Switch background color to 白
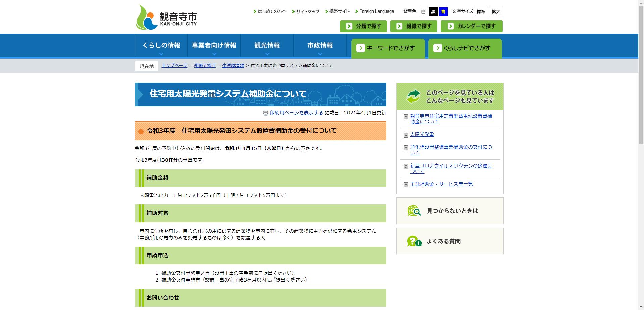644x310 pixels. (423, 12)
